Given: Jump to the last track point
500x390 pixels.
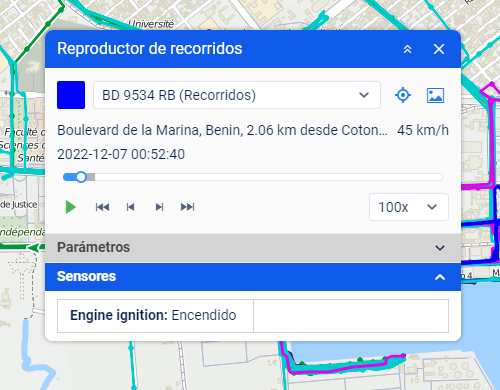Looking at the screenshot, I should click(x=188, y=207).
